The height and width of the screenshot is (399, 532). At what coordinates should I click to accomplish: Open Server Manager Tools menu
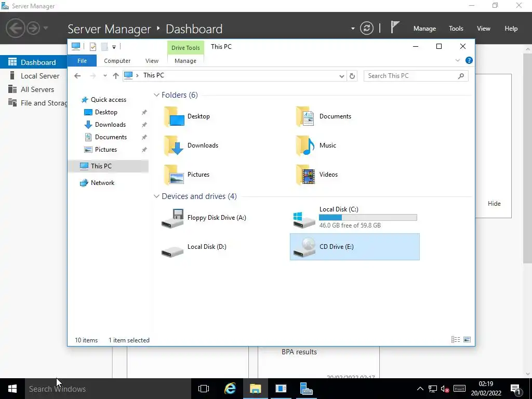[x=456, y=29]
